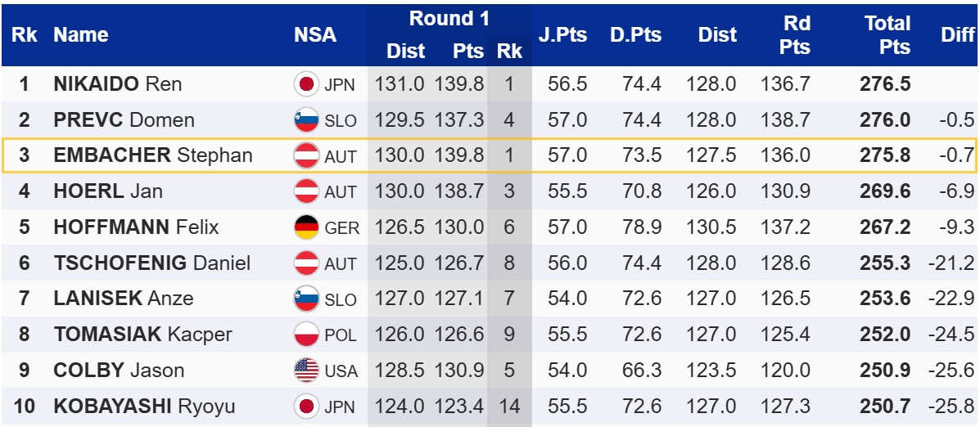Click Poland flag icon beside TOMASIAK Kacper

click(306, 335)
